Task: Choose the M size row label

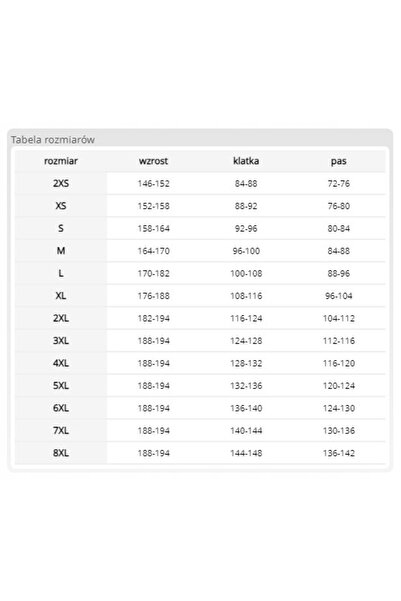Action: [61, 251]
